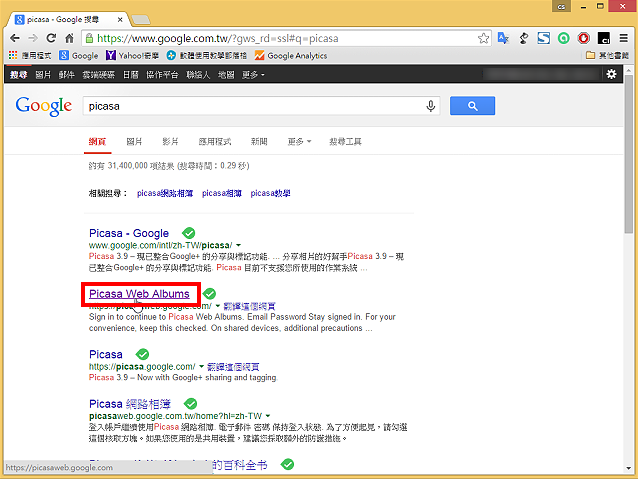Click the vertical scrollbar thumb
638x482 pixels.
click(629, 154)
